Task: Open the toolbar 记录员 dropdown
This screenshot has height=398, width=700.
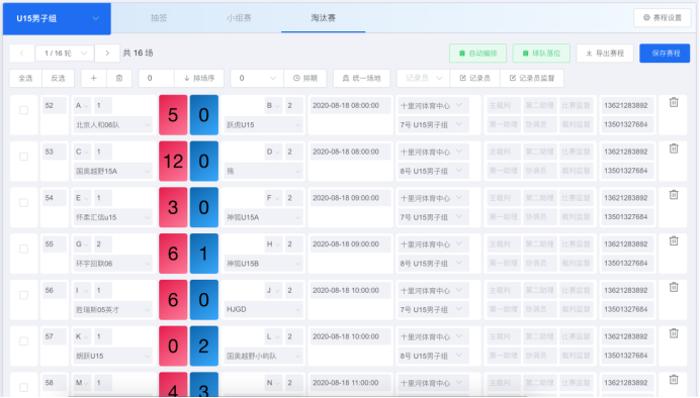Action: coord(423,78)
